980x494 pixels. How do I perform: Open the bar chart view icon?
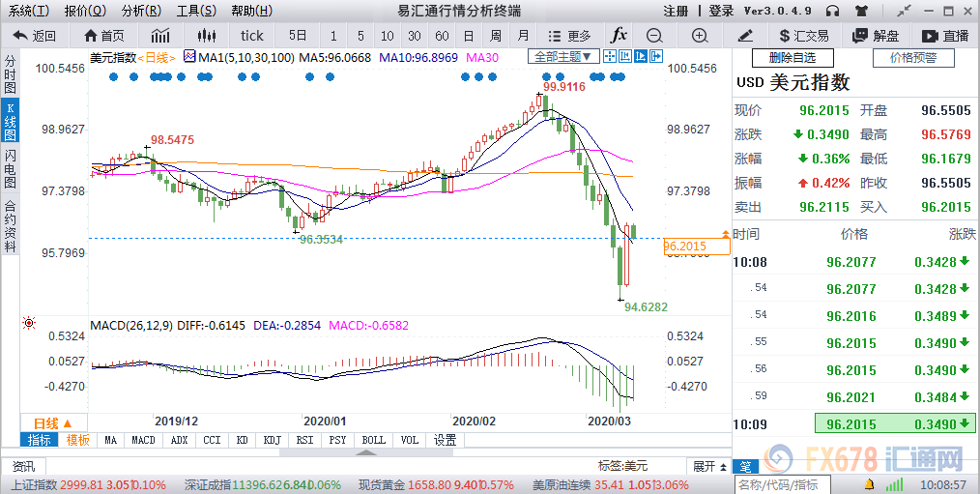[159, 35]
